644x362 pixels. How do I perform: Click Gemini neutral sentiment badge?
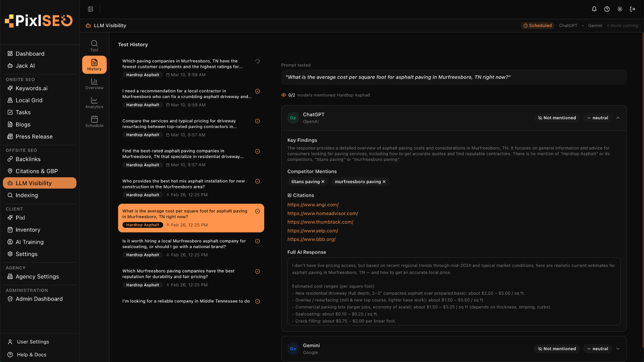(x=597, y=349)
